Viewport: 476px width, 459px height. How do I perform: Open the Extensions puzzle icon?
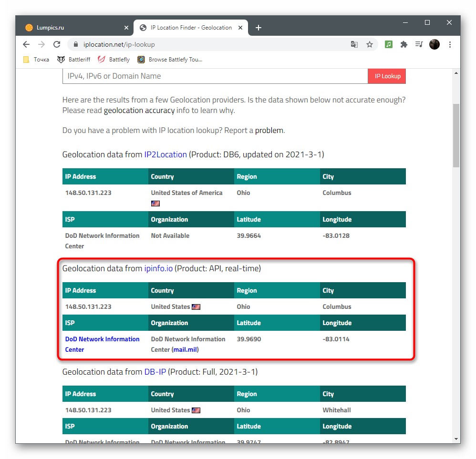point(404,45)
